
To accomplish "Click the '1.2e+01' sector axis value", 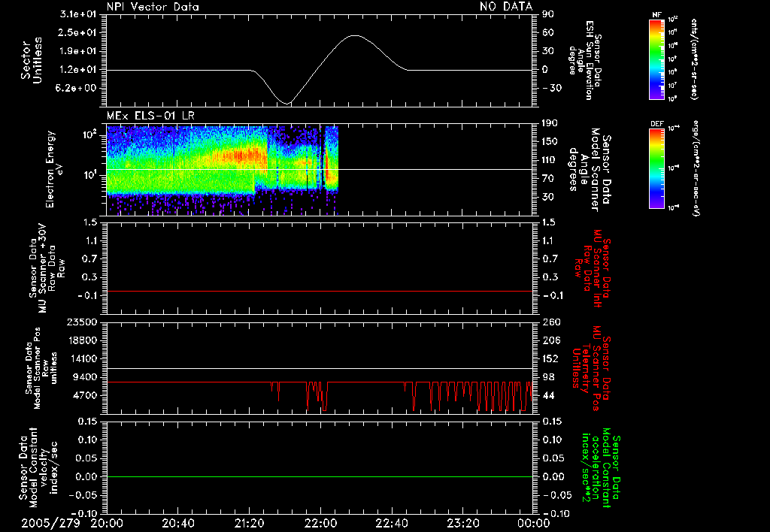I will pyautogui.click(x=79, y=70).
